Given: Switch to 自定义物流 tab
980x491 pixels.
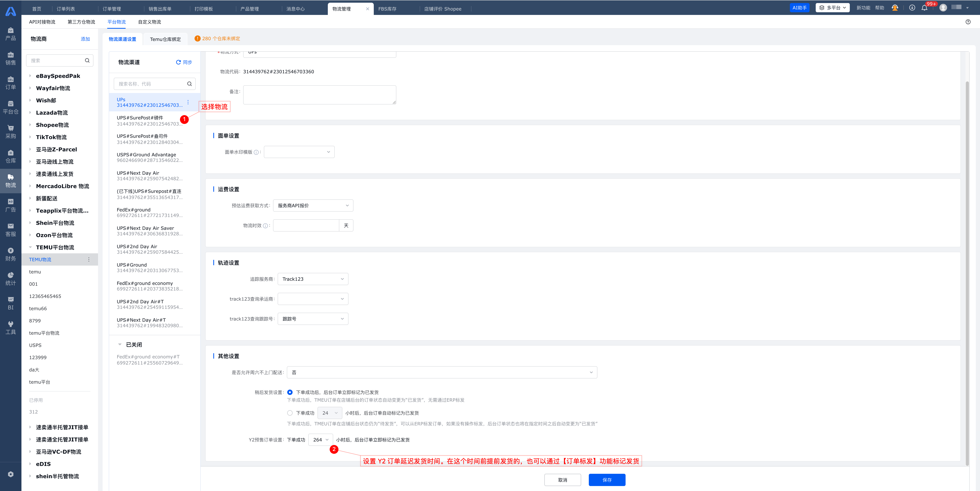Looking at the screenshot, I should coord(150,22).
